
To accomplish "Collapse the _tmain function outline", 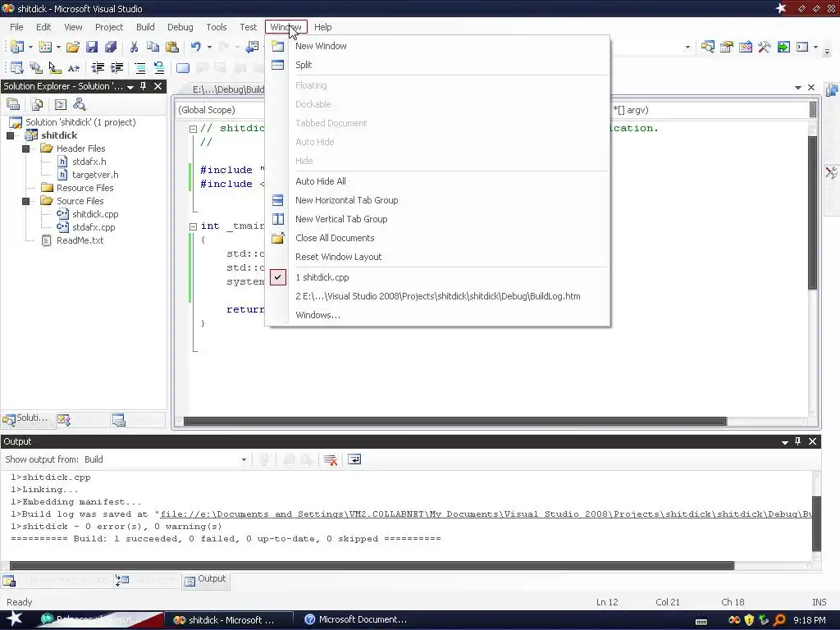I will (194, 226).
